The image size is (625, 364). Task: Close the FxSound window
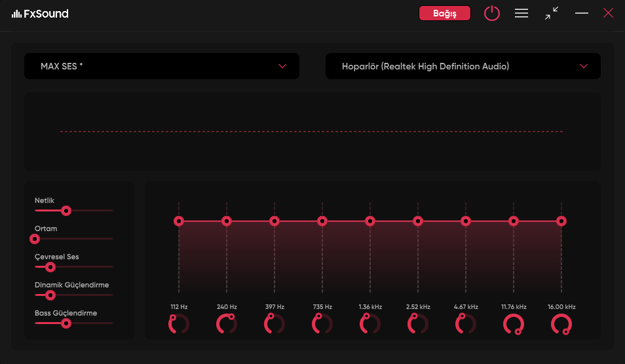point(608,13)
